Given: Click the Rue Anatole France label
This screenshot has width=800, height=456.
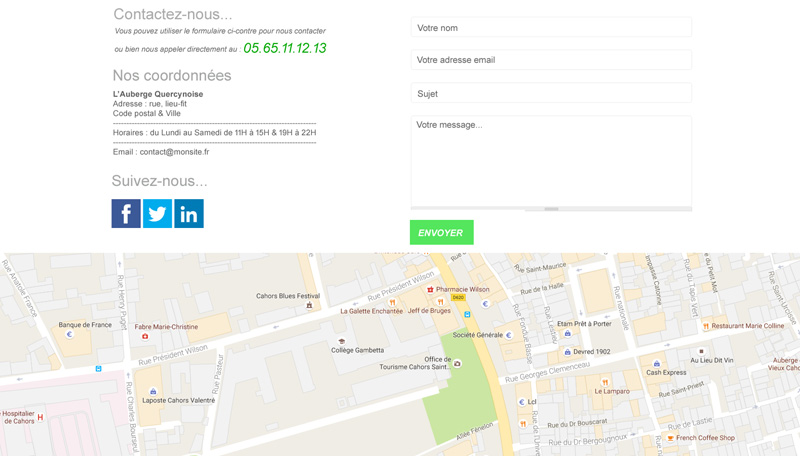Looking at the screenshot, I should (20, 288).
